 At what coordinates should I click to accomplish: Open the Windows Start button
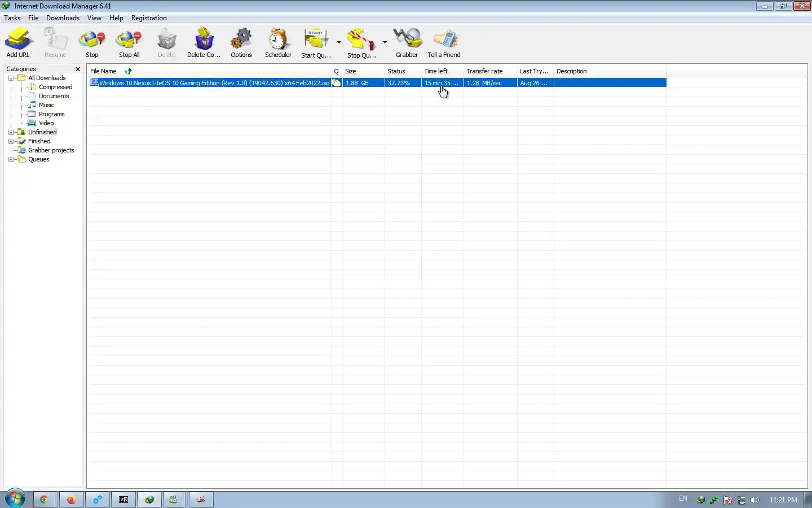[15, 499]
